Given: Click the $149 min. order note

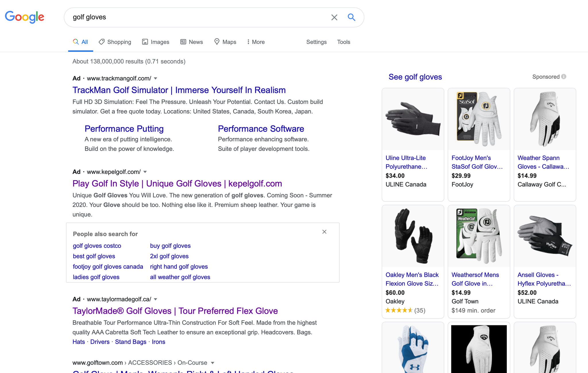Looking at the screenshot, I should 473,310.
